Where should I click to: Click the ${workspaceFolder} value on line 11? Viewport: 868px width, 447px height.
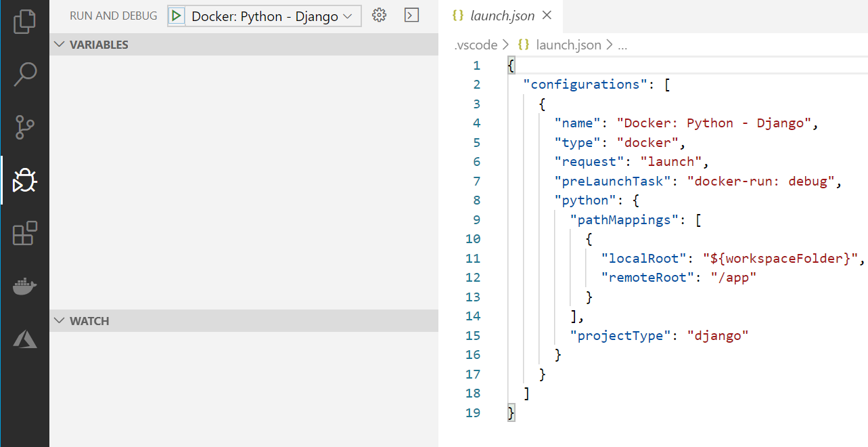pyautogui.click(x=778, y=258)
